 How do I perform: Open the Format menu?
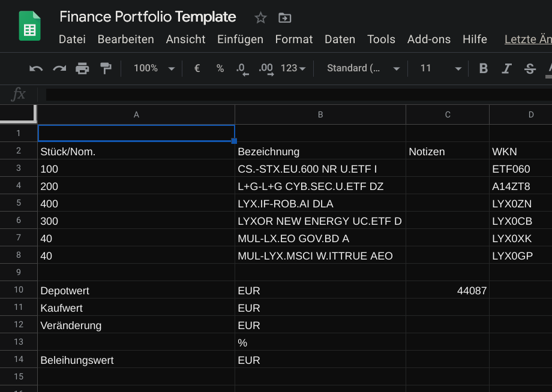coord(294,40)
